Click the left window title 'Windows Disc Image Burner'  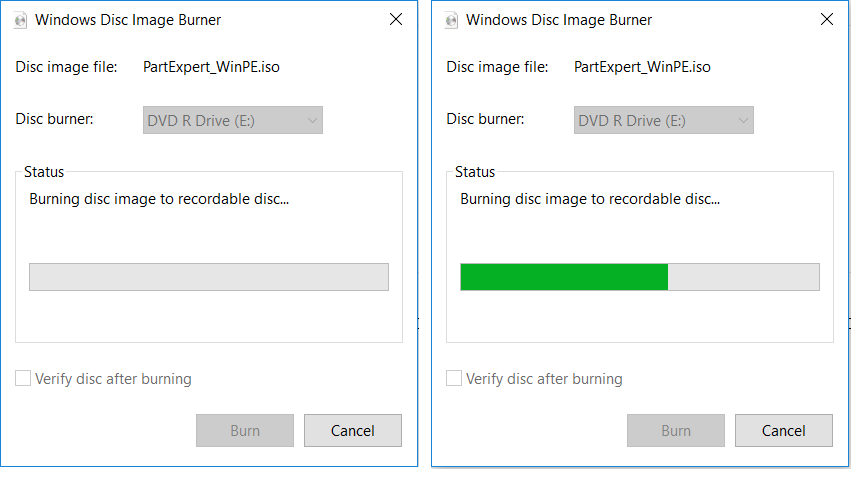128,20
